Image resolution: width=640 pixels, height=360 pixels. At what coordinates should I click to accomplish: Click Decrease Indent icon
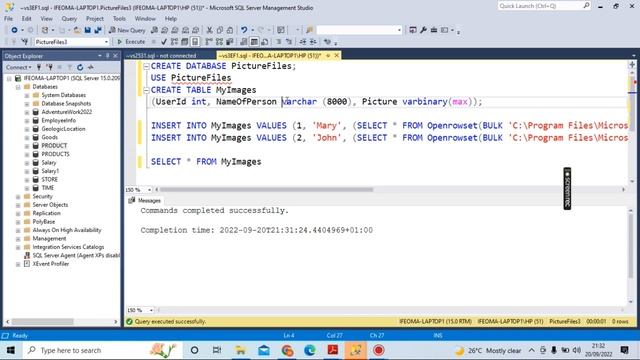click(x=303, y=42)
